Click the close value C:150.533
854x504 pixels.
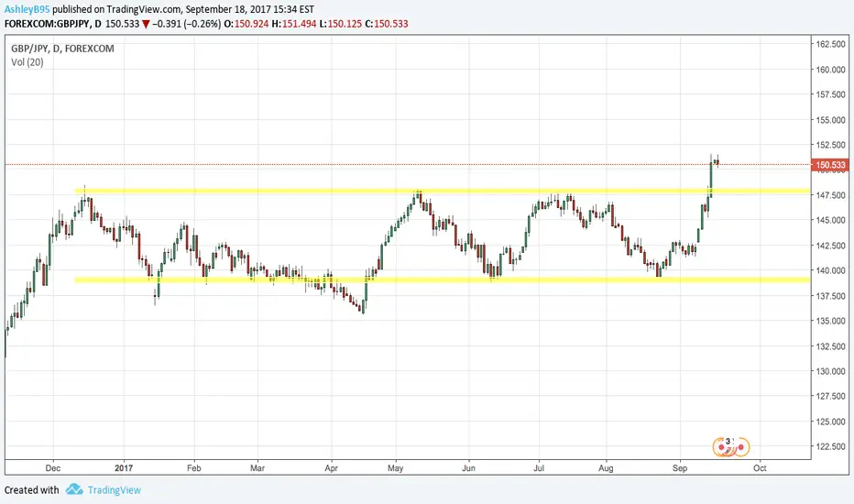[386, 24]
